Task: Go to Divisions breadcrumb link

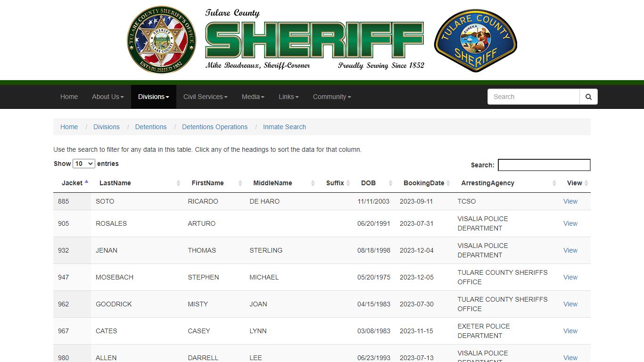Action: coord(107,127)
